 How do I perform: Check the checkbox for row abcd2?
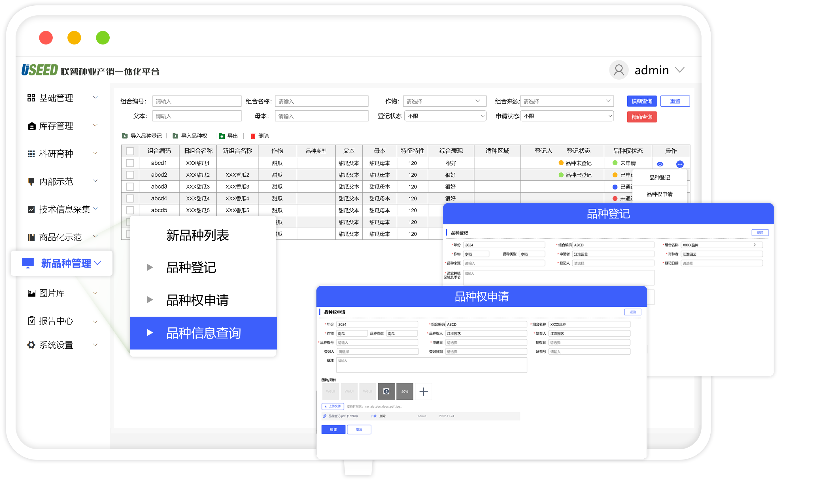[x=130, y=175]
